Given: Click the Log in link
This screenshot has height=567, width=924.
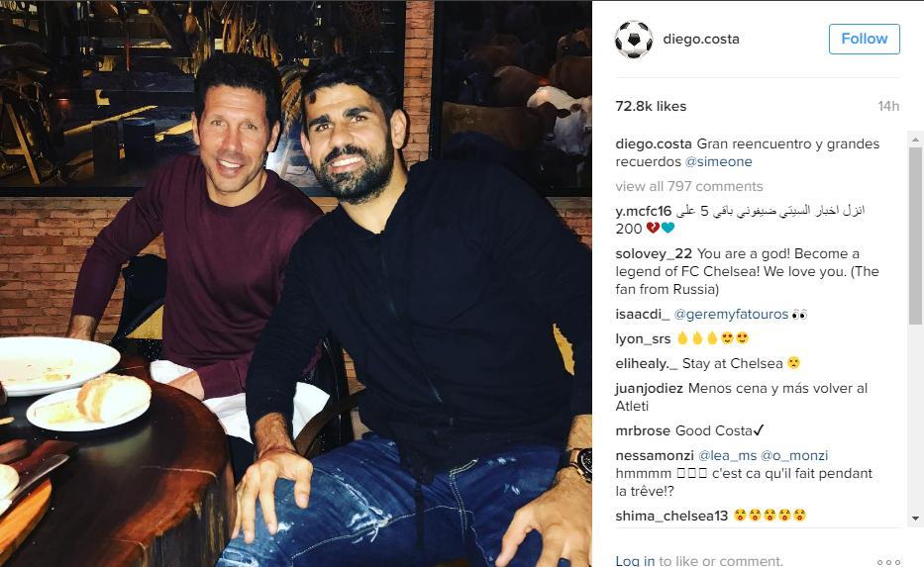Looking at the screenshot, I should (635, 561).
